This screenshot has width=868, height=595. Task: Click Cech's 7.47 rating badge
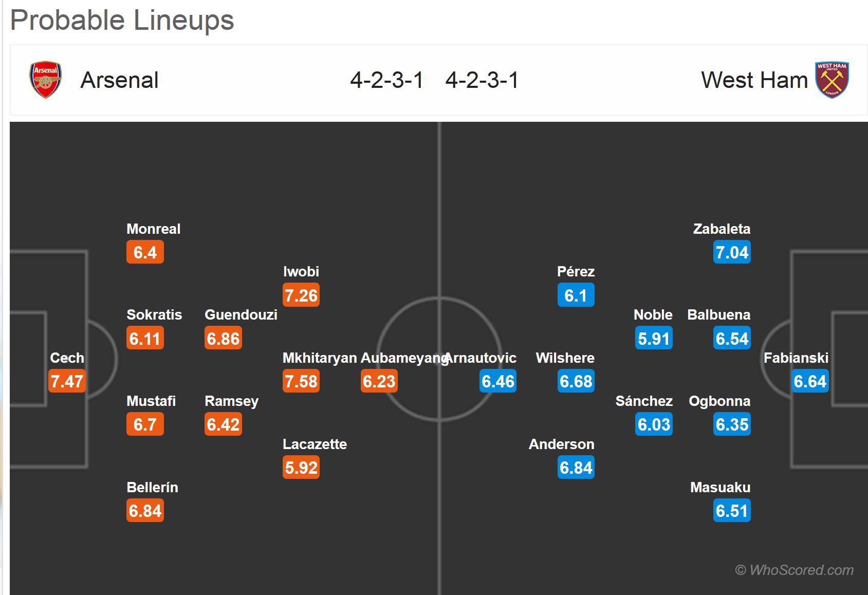pos(67,381)
